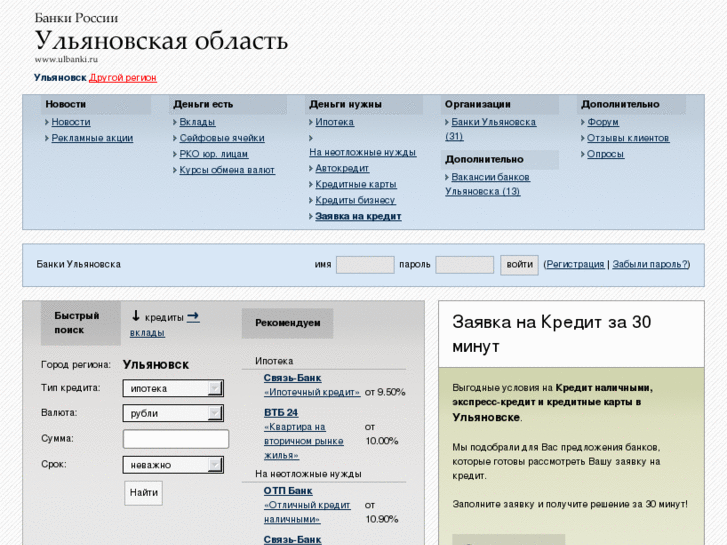This screenshot has height=545, width=727.
Task: Go to Отзывы клиентов page
Action: (628, 138)
